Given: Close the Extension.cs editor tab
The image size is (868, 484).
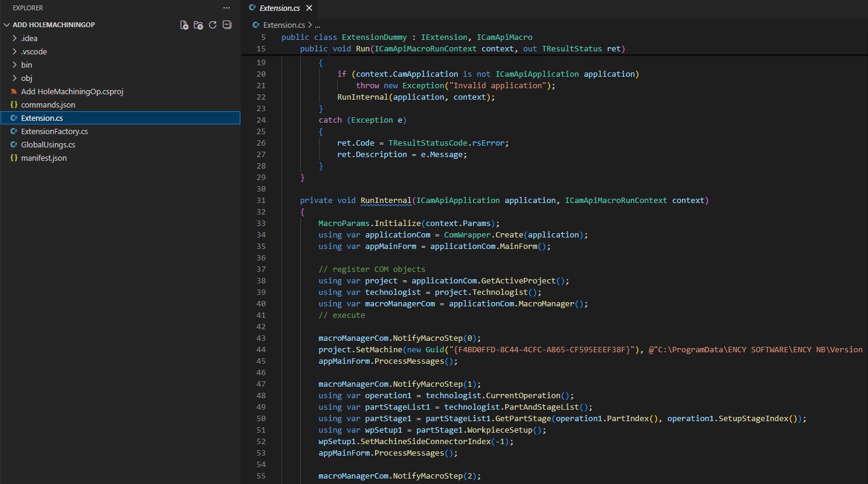Looking at the screenshot, I should point(309,8).
